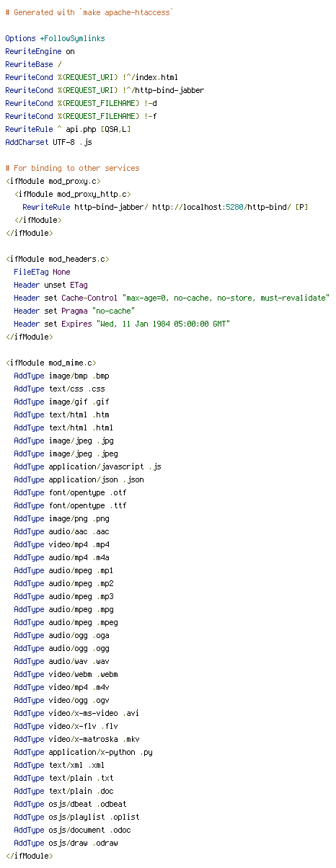This screenshot has width=336, height=868.
Task: Select "AddType osjs/document .odoc" line
Action: coord(72,830)
